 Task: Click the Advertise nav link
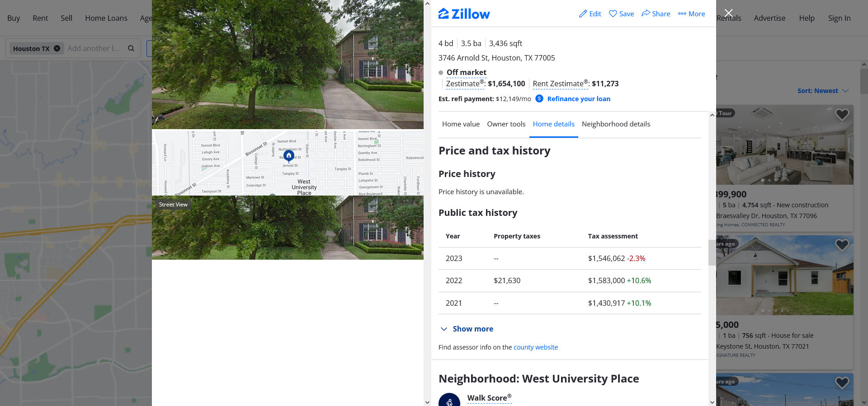pyautogui.click(x=769, y=18)
